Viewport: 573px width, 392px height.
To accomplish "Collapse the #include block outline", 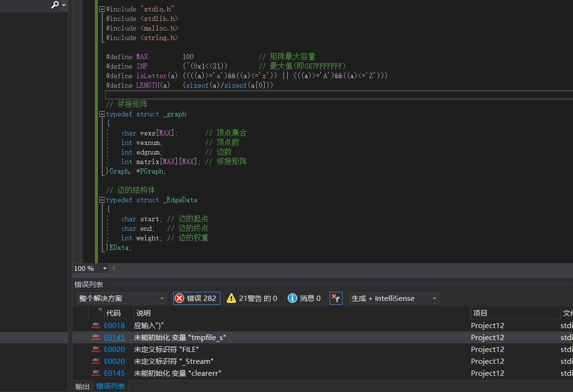I will coord(102,9).
